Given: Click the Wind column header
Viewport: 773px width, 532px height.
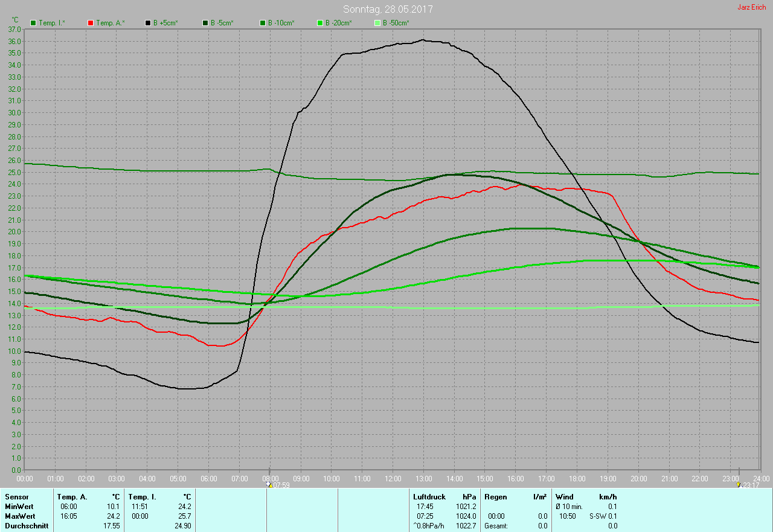Looking at the screenshot, I should pos(564,497).
